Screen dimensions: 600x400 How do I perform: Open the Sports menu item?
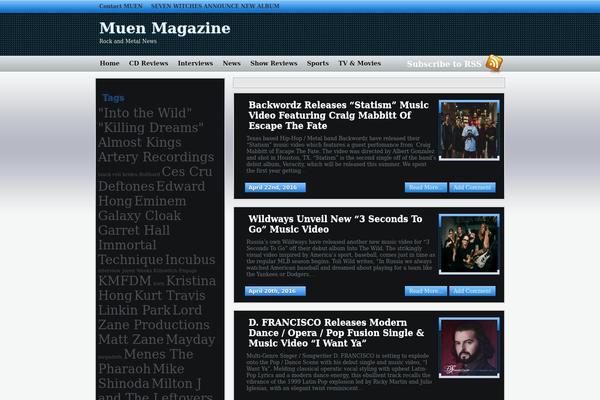pyautogui.click(x=318, y=63)
